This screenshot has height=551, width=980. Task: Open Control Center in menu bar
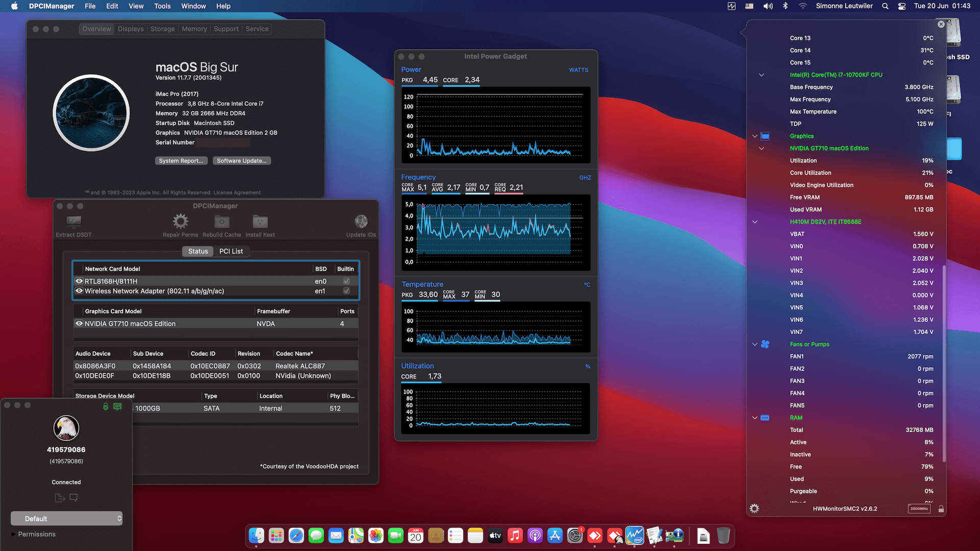902,6
